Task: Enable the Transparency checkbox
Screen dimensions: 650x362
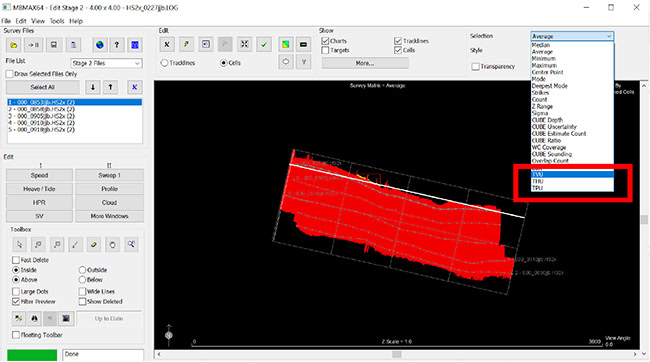Action: point(475,66)
